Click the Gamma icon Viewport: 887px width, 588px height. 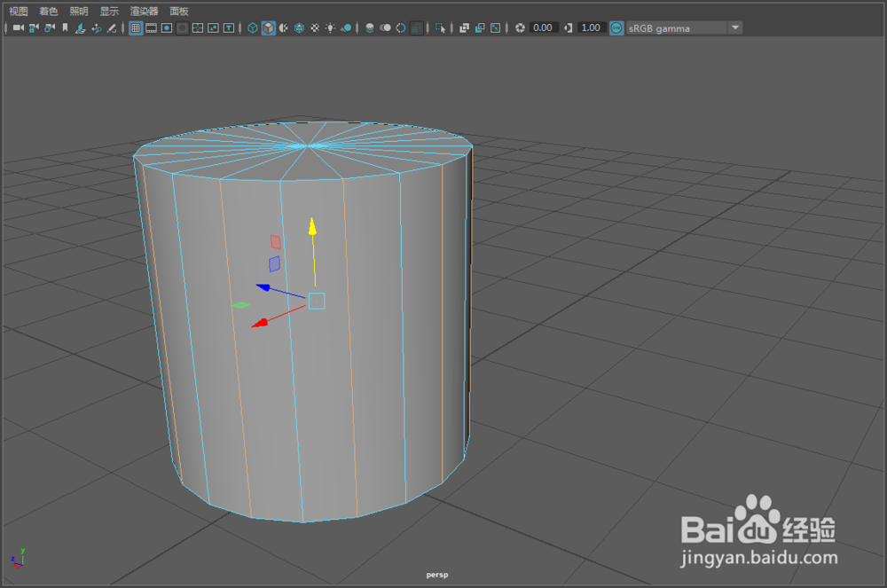569,27
